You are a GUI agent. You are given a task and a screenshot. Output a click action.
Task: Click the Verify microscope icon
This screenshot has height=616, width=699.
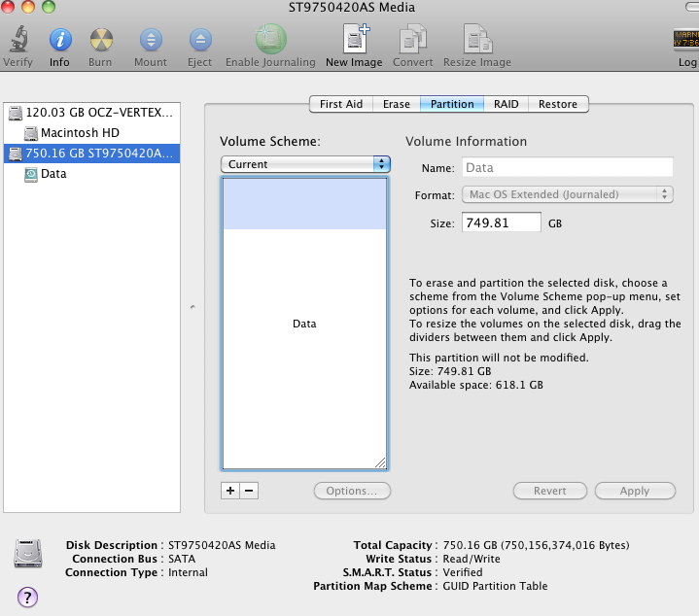click(18, 39)
